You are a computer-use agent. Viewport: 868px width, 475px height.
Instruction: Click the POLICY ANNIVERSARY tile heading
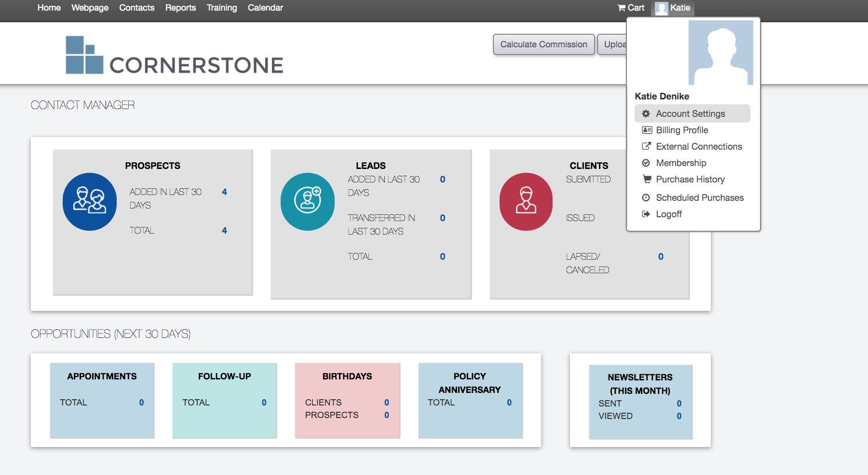click(x=470, y=383)
